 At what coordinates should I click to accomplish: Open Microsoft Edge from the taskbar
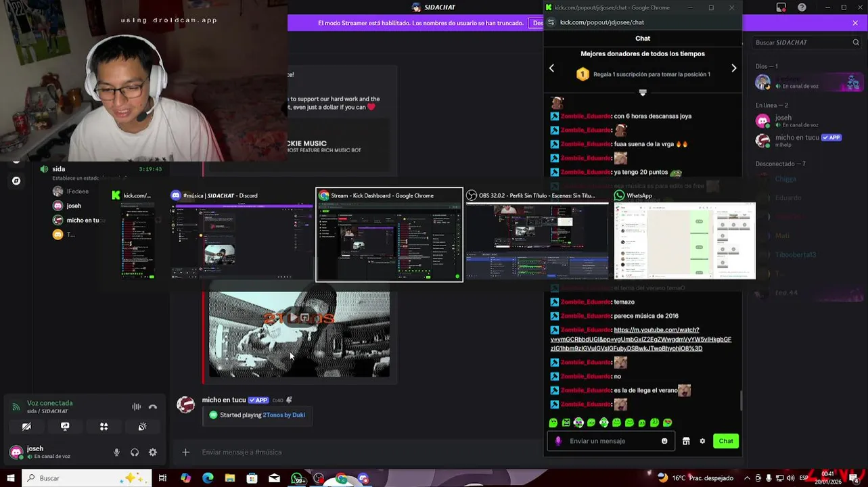tap(208, 478)
